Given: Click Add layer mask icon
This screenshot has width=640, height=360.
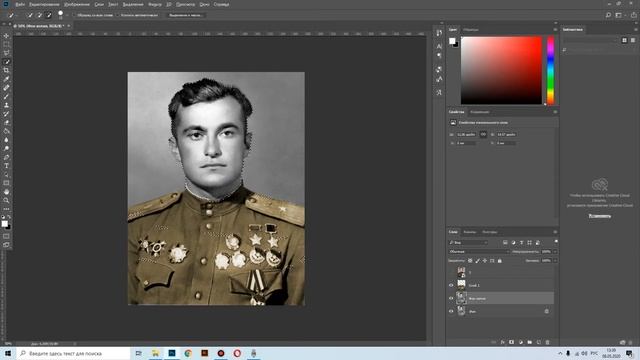Looking at the screenshot, I should (x=511, y=342).
